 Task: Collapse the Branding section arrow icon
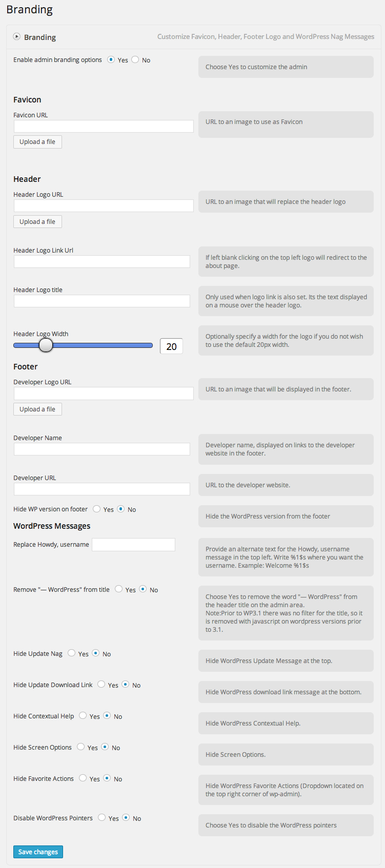[17, 36]
